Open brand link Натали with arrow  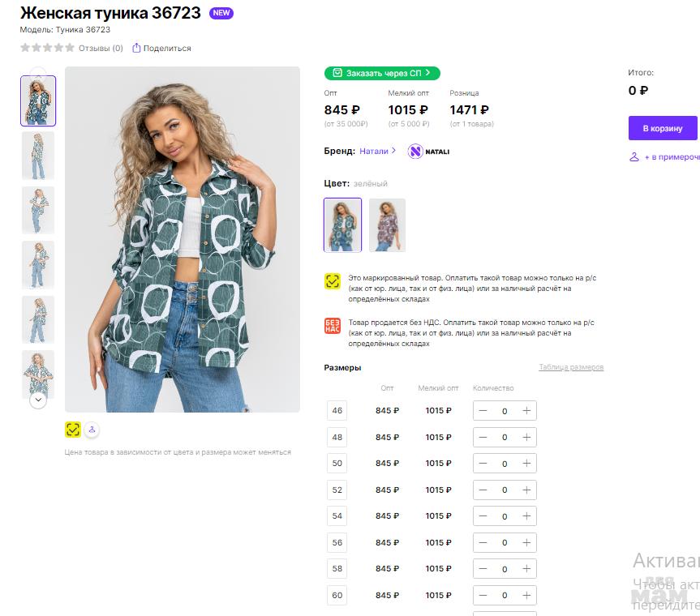point(378,151)
